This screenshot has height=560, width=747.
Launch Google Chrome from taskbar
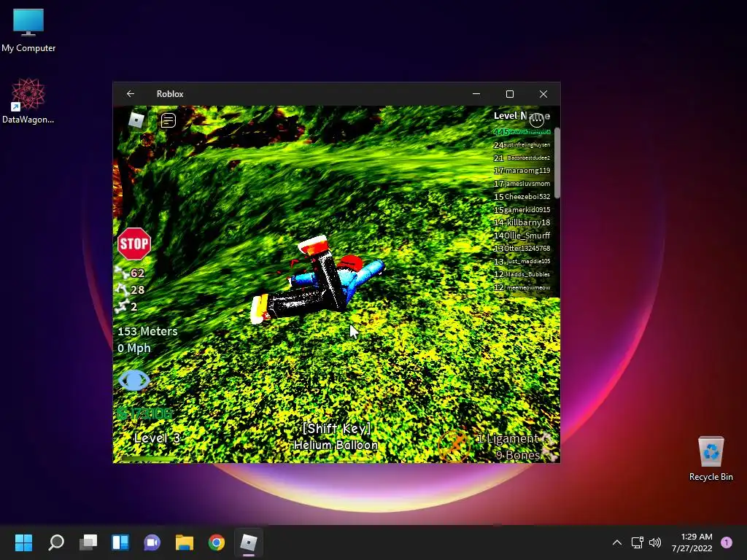point(216,542)
